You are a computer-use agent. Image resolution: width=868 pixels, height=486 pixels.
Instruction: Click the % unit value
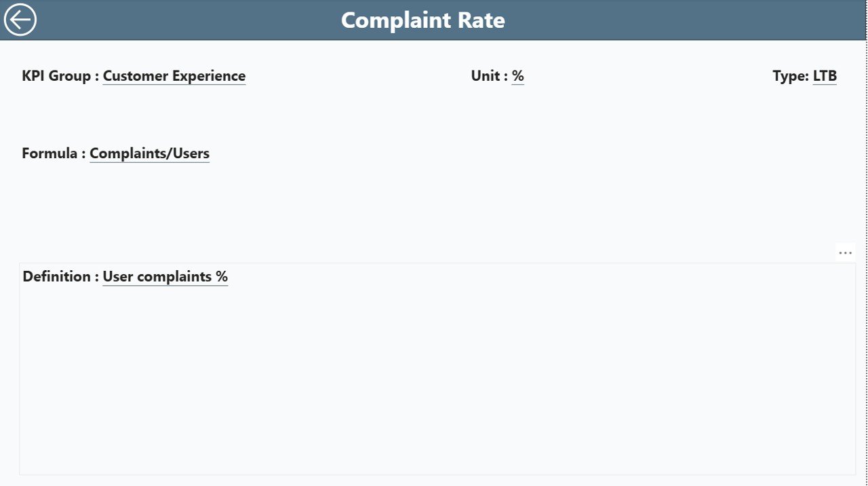pyautogui.click(x=517, y=75)
